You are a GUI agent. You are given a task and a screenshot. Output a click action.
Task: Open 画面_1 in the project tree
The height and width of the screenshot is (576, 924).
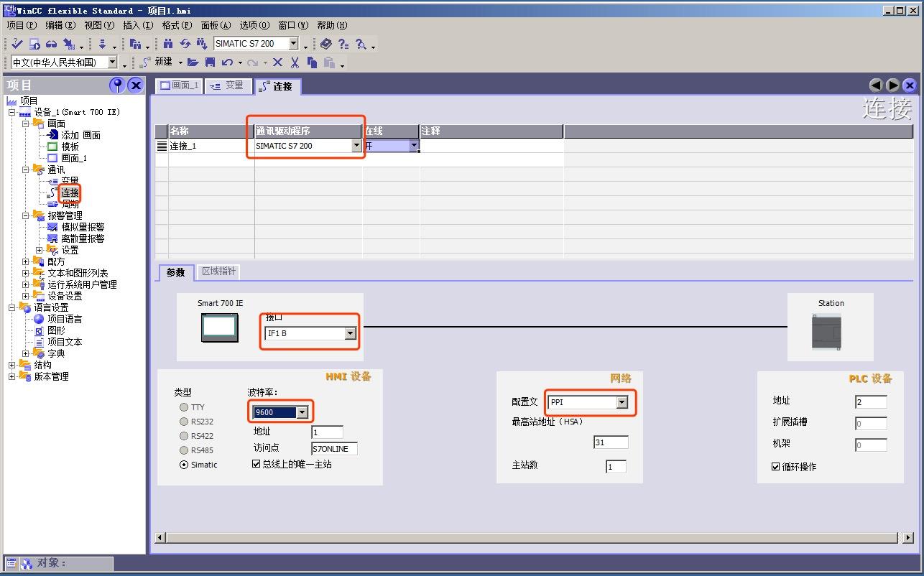(x=73, y=158)
